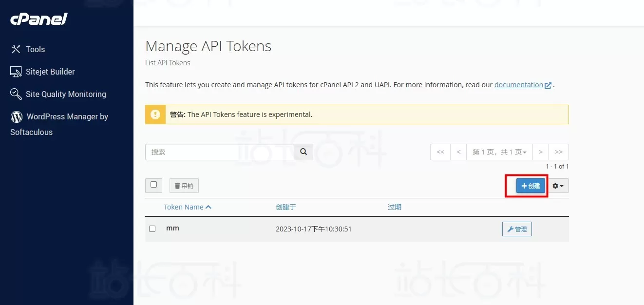
Task: Jump to last page with >> button
Action: tap(559, 152)
